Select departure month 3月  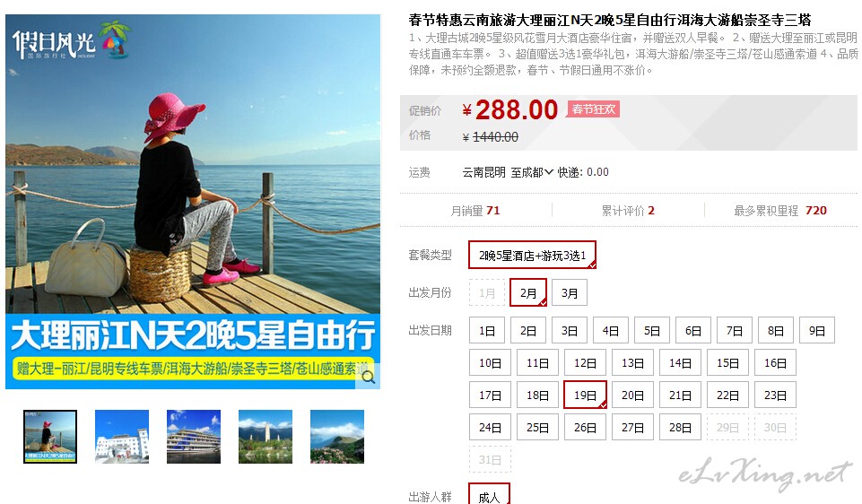[570, 293]
